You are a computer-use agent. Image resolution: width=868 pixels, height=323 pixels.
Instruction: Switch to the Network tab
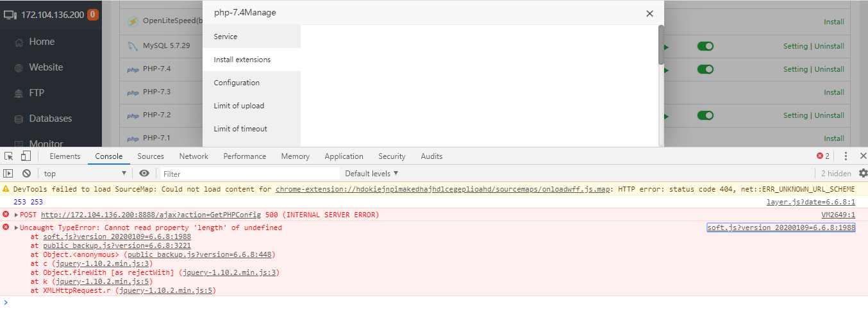point(194,156)
